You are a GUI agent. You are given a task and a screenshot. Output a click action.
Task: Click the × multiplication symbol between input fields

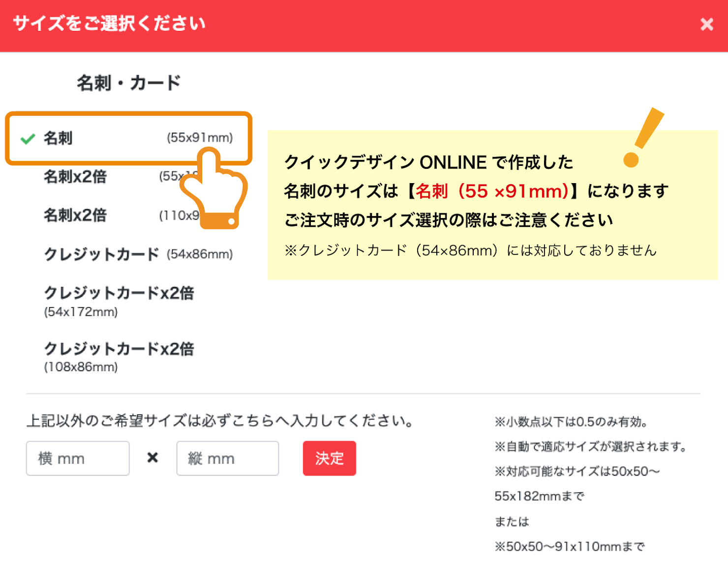pyautogui.click(x=152, y=458)
